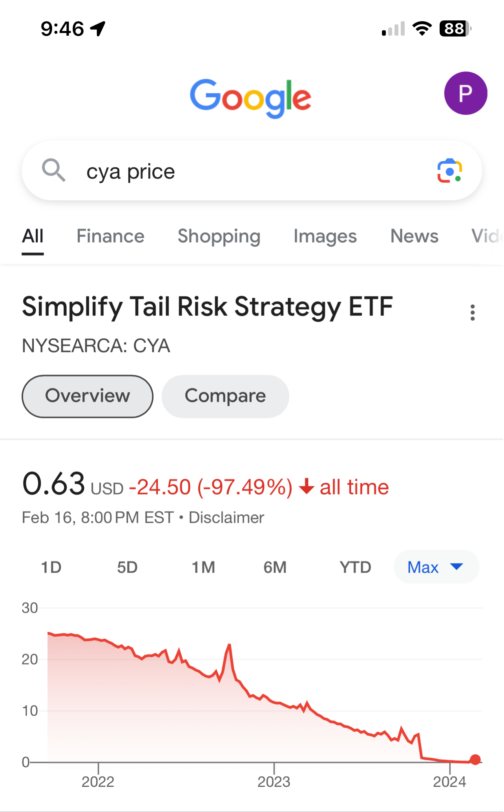The image size is (504, 812).
Task: Switch chart range to 5D
Action: 127,567
